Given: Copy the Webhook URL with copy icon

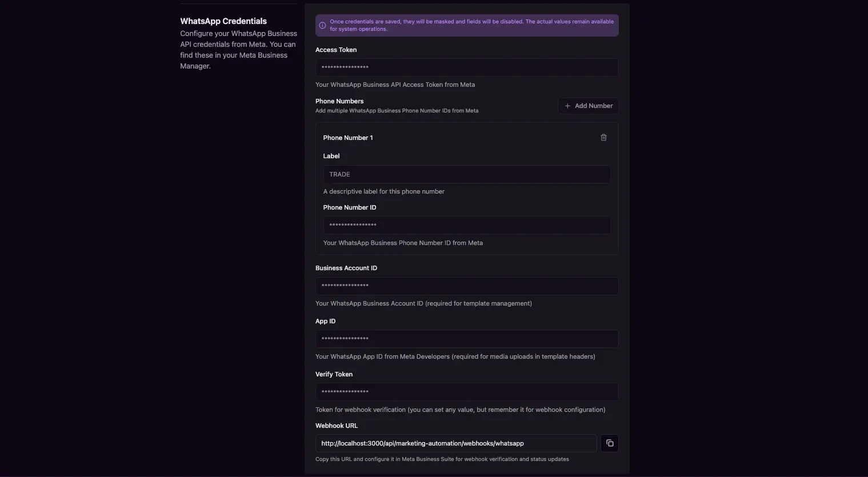Looking at the screenshot, I should [610, 443].
